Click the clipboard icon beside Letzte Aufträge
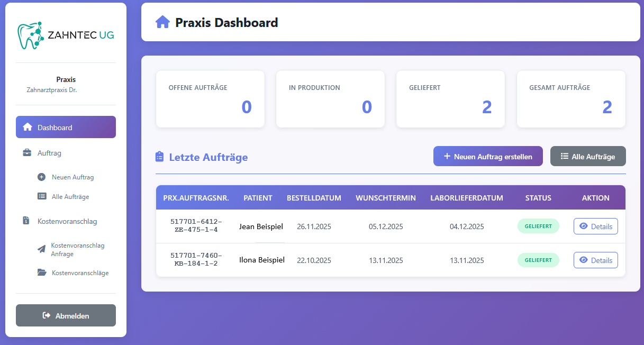The height and width of the screenshot is (345, 644). click(x=159, y=156)
